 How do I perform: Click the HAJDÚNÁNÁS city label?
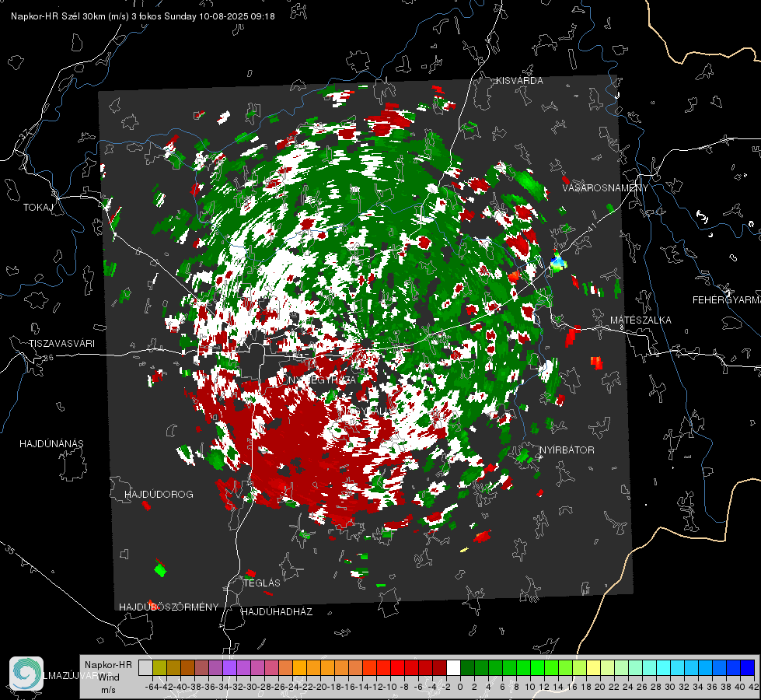tap(51, 443)
